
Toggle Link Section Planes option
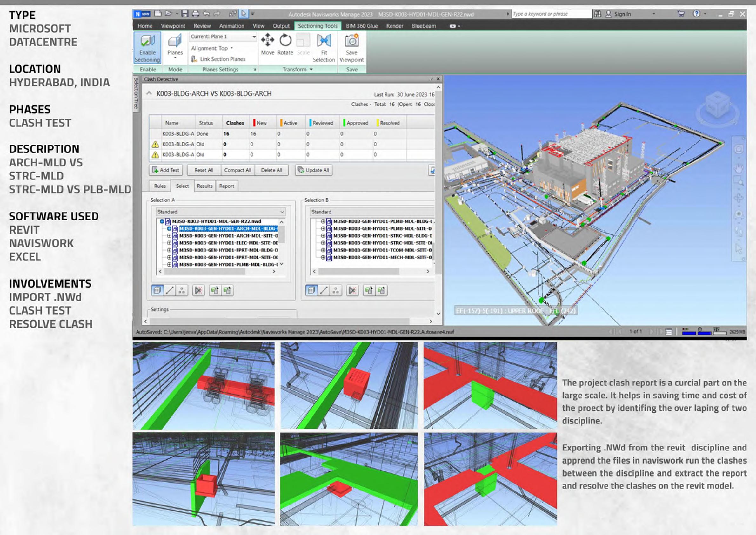pyautogui.click(x=218, y=59)
